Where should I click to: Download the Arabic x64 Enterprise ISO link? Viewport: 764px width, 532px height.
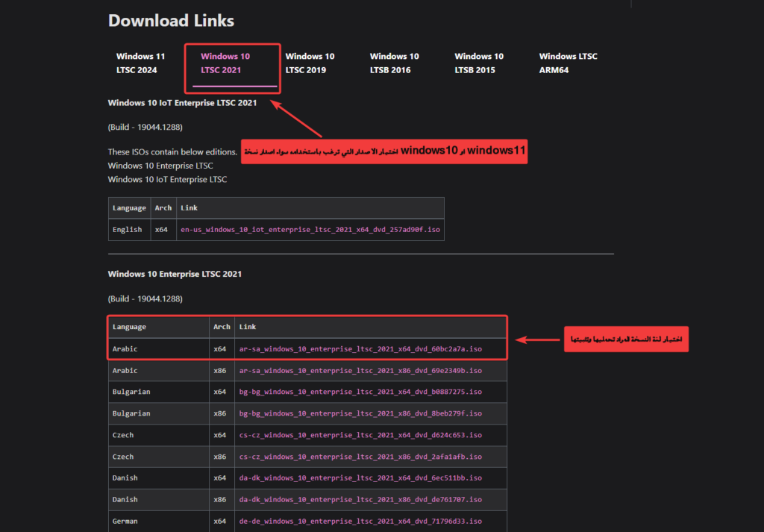click(360, 348)
